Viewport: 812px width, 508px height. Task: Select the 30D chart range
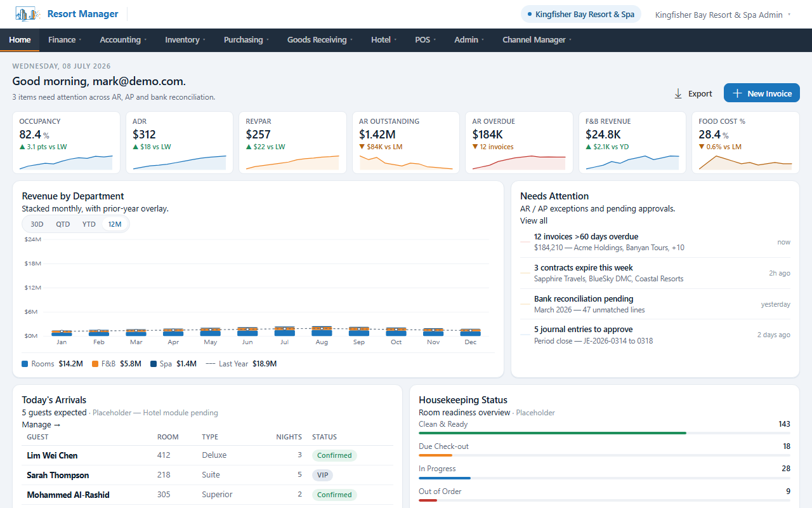coord(37,224)
